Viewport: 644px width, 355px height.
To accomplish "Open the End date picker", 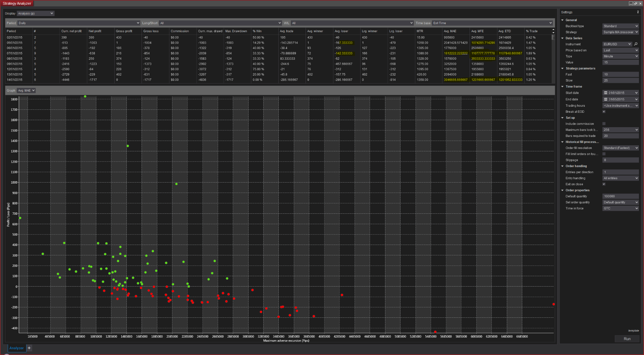I will coord(621,99).
